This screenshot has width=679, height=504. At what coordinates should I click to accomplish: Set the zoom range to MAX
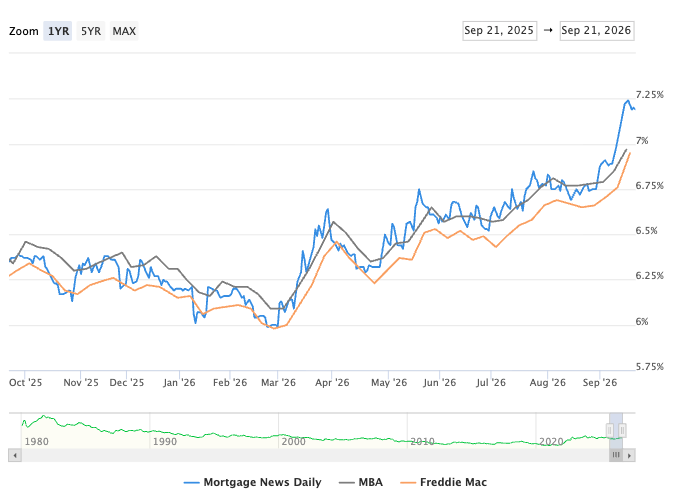point(124,31)
